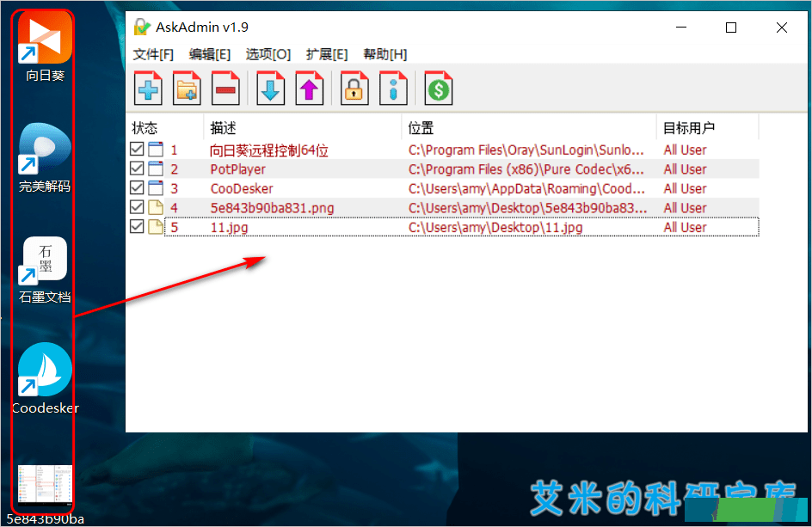Screen dimensions: 812x527
Task: Close the AskAdmin window
Action: pyautogui.click(x=781, y=27)
